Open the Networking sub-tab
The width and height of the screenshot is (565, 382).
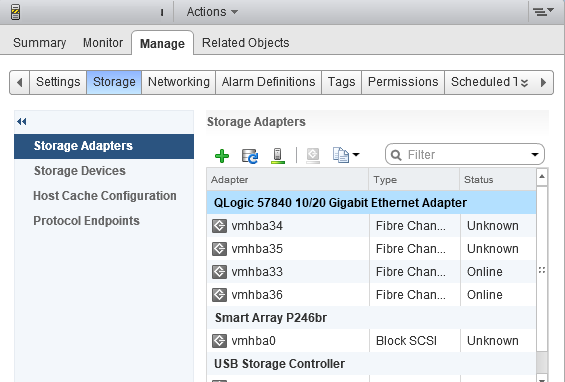(179, 82)
